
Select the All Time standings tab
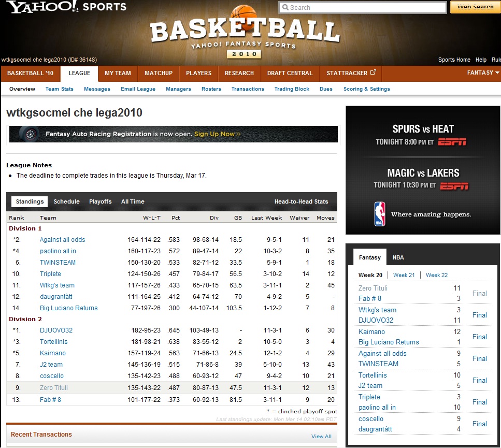coord(133,201)
